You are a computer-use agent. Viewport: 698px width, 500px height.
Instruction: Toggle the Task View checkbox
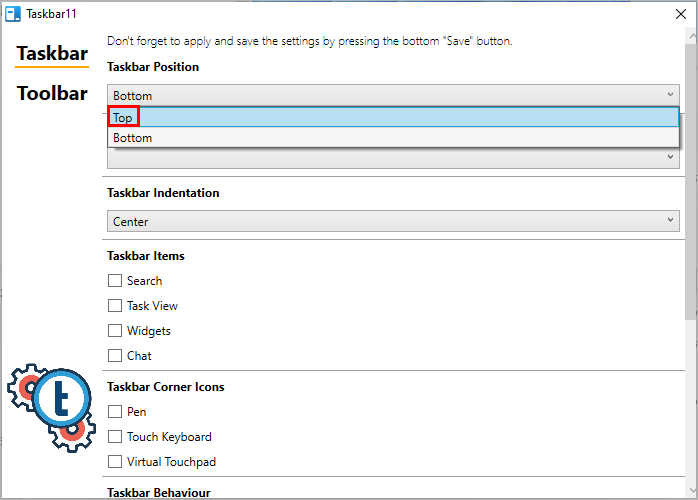pos(115,305)
